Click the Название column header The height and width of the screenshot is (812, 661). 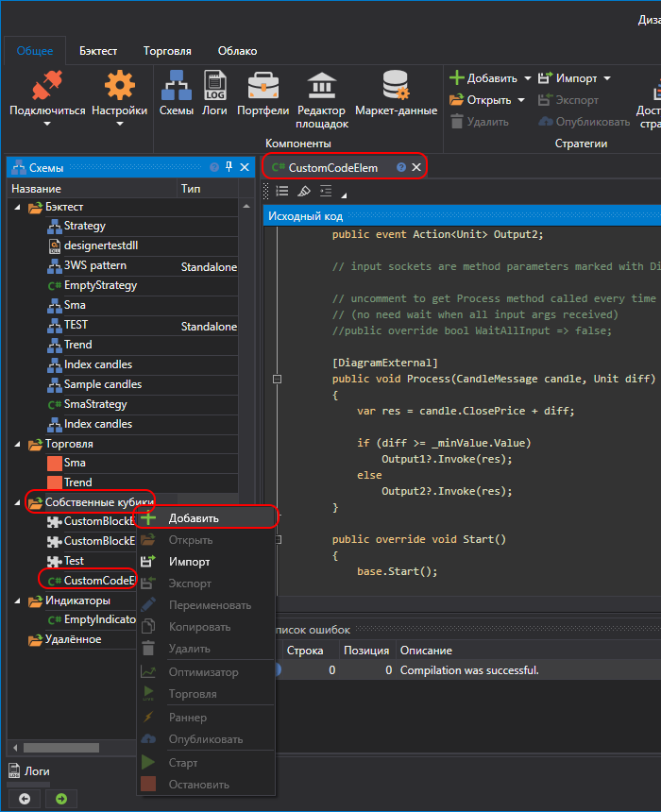(x=92, y=189)
